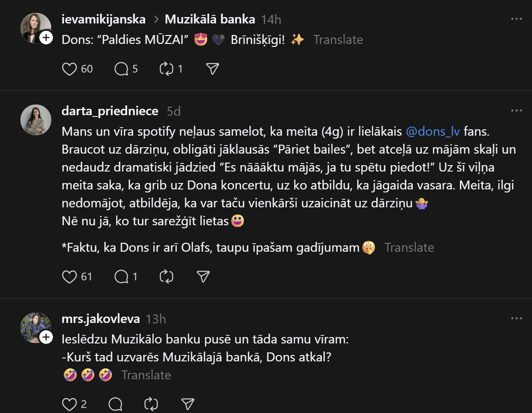Share darta_priedniece's post via send icon
532x413 pixels.
tap(203, 277)
